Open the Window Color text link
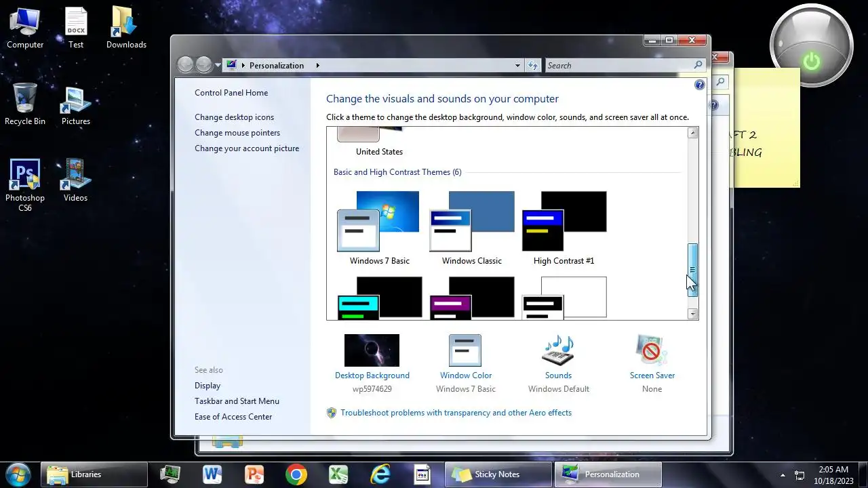 coord(466,375)
